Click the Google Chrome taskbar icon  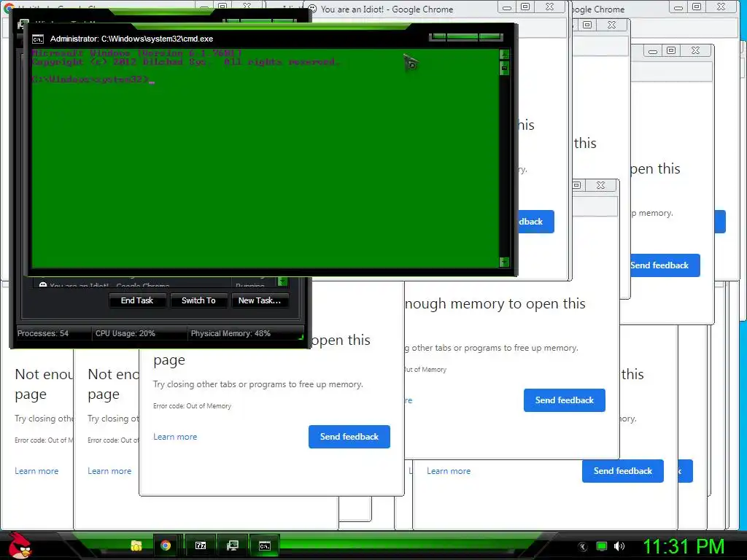(166, 545)
